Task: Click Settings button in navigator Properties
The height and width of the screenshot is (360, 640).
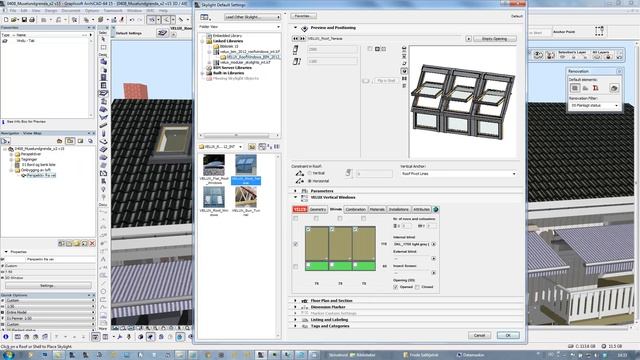Action: click(x=48, y=285)
